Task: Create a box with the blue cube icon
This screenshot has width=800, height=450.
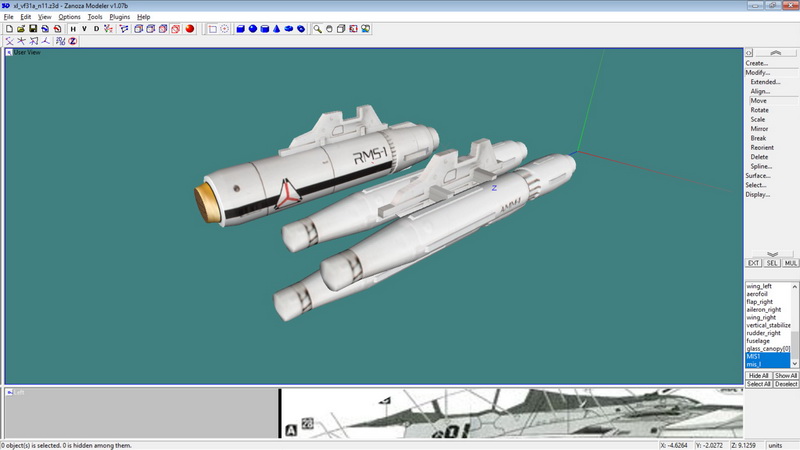Action: [240, 29]
